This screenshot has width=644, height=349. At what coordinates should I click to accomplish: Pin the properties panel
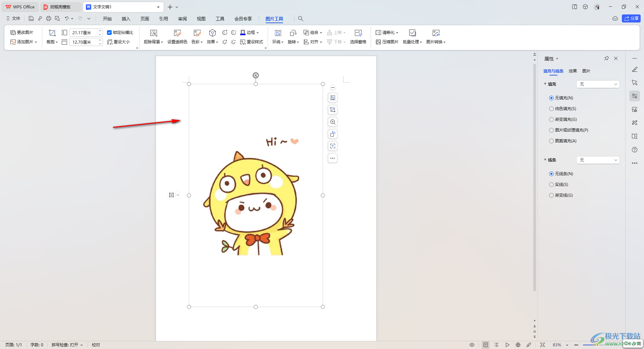click(x=606, y=58)
